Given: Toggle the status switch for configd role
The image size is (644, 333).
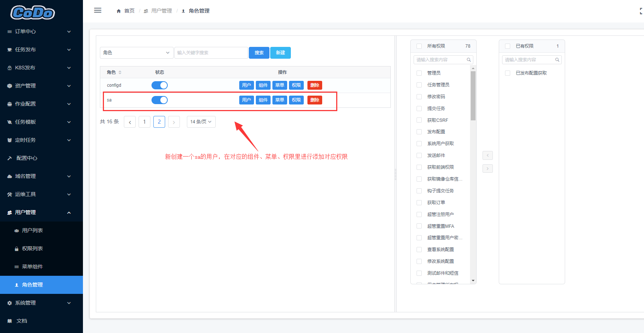Looking at the screenshot, I should (160, 85).
